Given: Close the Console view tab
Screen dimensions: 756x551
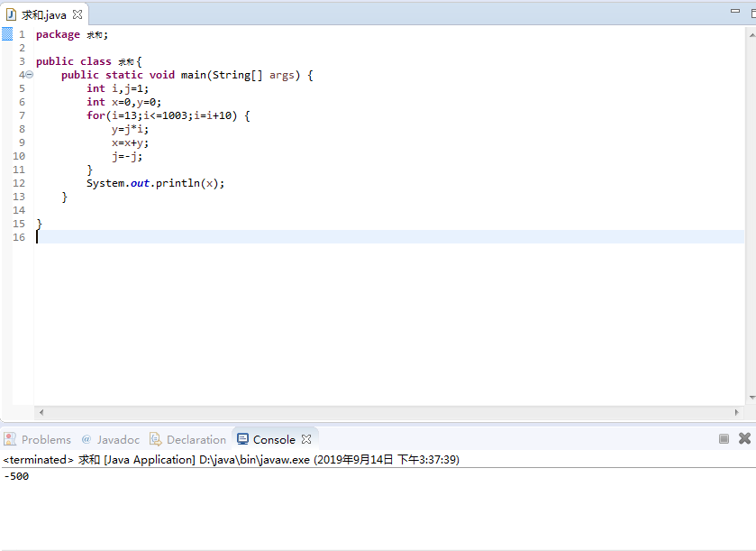Looking at the screenshot, I should 306,439.
